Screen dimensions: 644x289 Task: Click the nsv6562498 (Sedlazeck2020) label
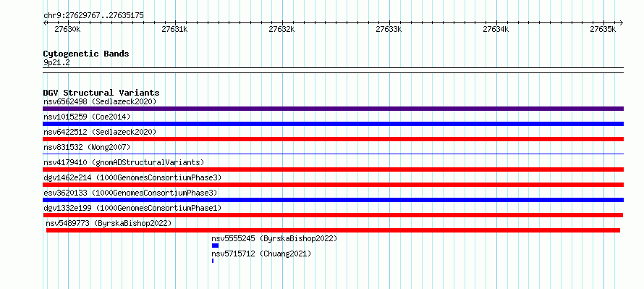[x=100, y=101]
